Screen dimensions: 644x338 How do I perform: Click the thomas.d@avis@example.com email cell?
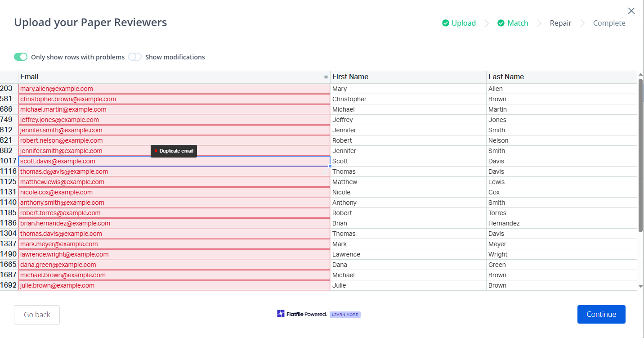174,171
